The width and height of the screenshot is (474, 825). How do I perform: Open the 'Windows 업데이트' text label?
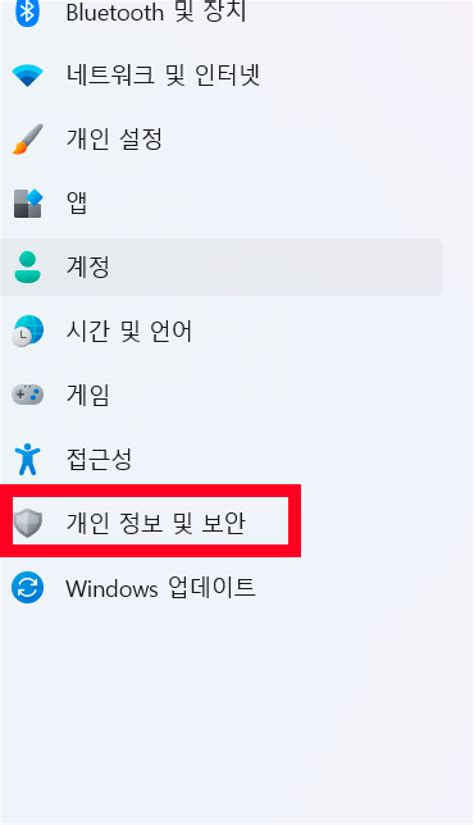160,587
